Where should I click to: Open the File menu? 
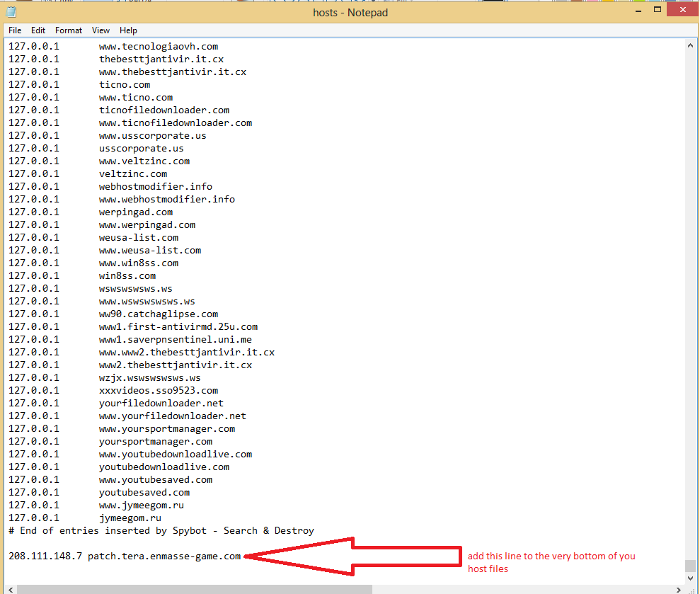point(15,30)
